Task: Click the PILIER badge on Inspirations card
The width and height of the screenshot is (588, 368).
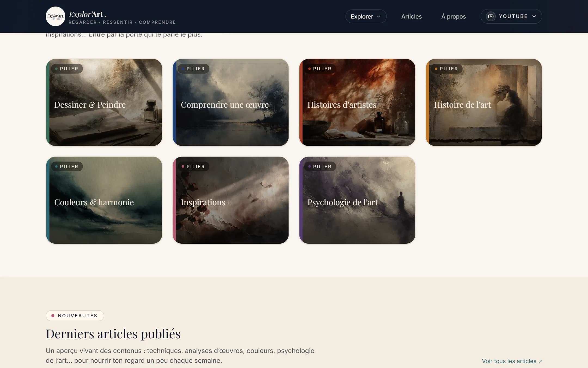Action: click(193, 167)
